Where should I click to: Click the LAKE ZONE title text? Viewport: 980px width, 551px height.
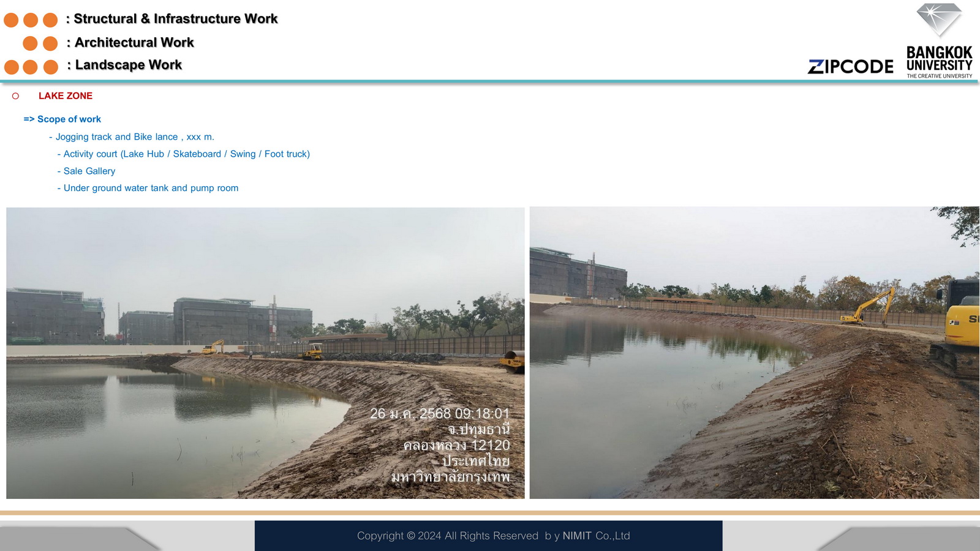[x=66, y=96]
